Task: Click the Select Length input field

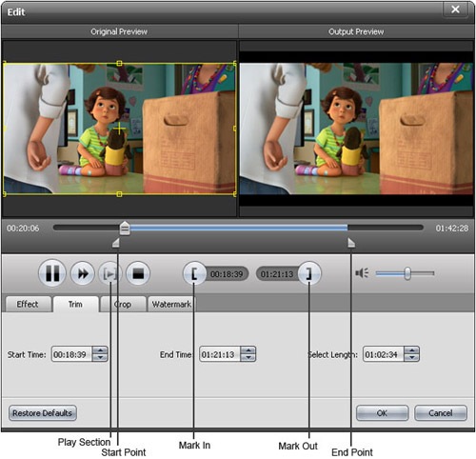Action: point(384,354)
